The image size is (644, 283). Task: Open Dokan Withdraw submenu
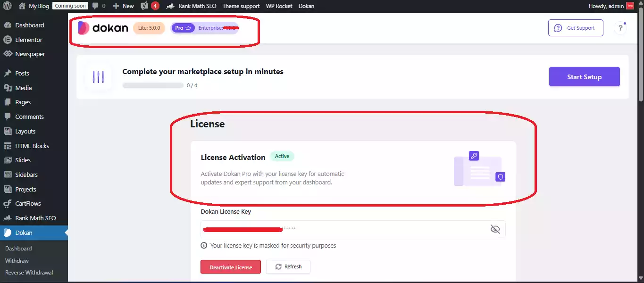(x=17, y=260)
